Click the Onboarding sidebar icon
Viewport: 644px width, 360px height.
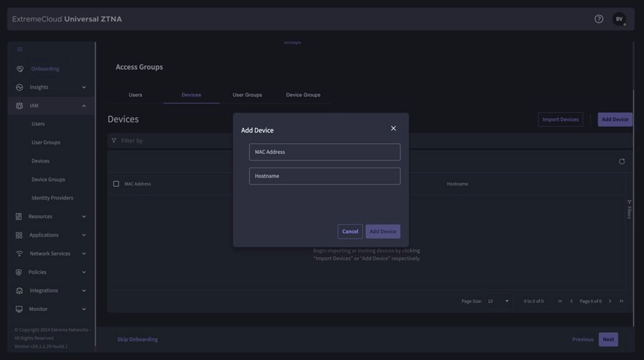[20, 68]
